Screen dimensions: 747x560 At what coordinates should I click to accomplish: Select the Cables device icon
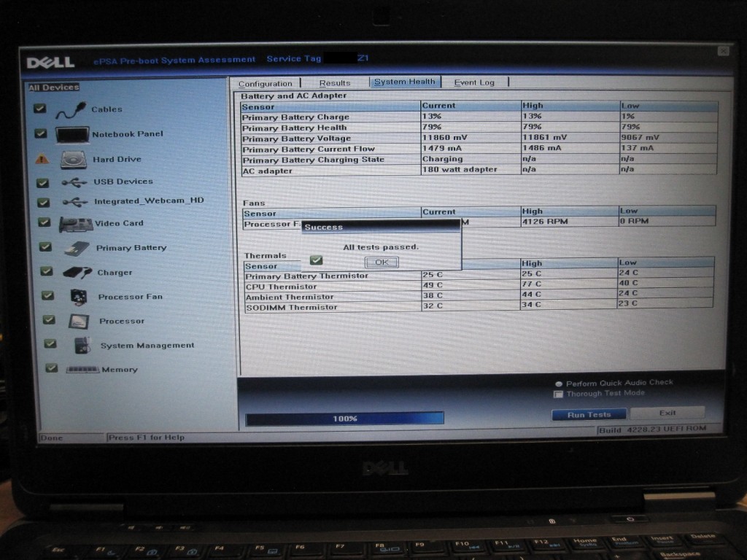71,110
